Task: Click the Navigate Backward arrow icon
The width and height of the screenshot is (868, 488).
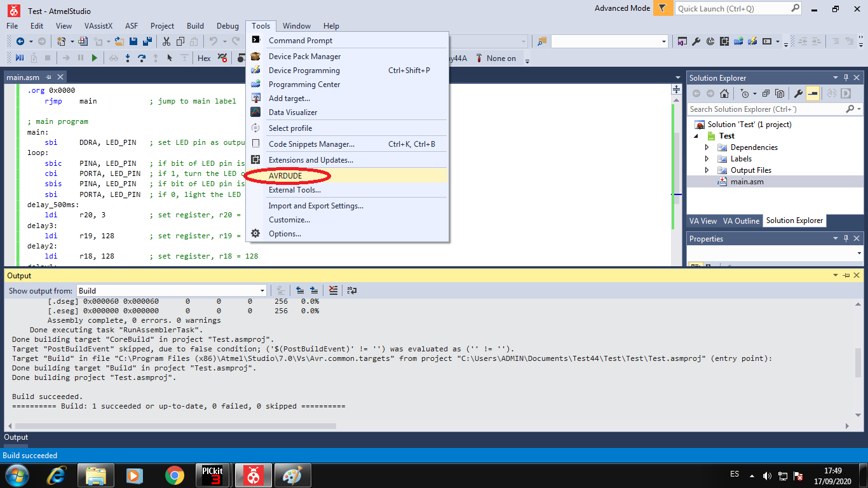Action: click(20, 41)
